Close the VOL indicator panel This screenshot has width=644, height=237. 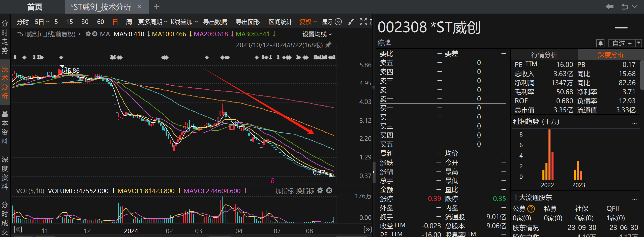tap(329, 191)
